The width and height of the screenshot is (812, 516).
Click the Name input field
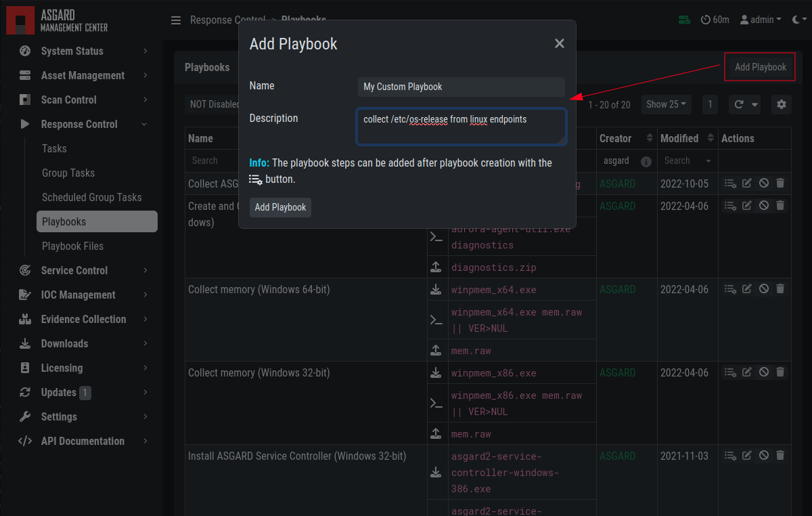(x=461, y=87)
